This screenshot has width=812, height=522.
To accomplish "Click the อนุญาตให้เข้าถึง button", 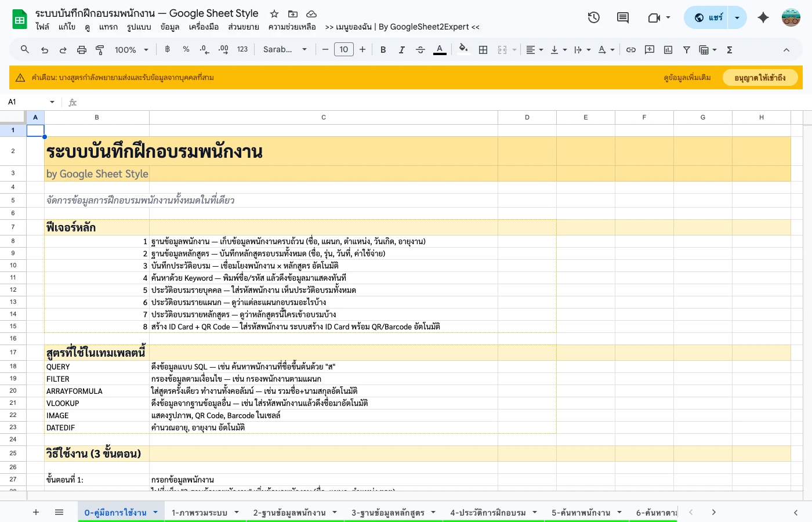I will (x=760, y=77).
